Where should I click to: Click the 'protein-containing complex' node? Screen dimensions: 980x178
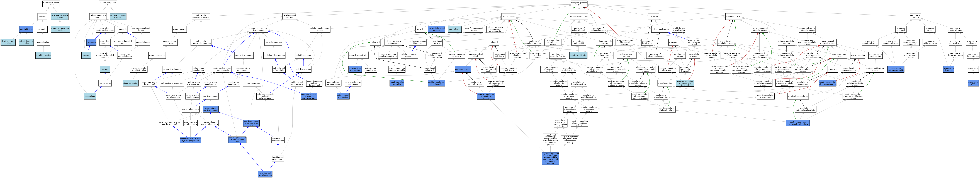118,16
